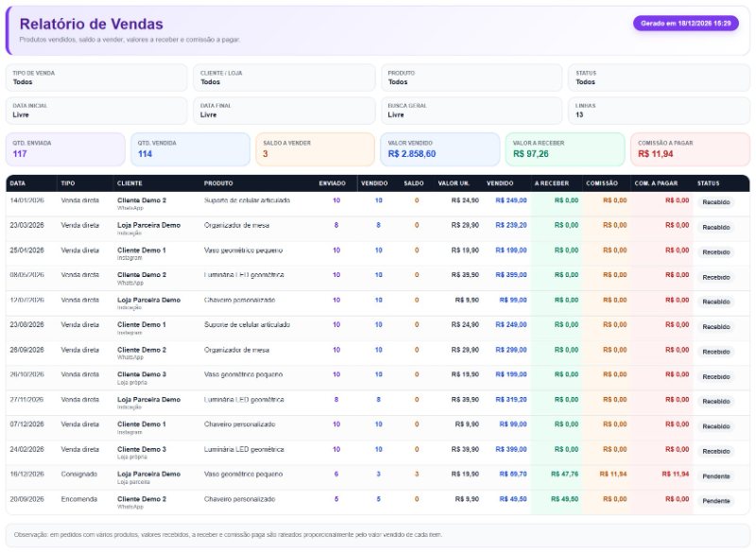Open the 'Cliente / Loja' filter box
Image resolution: width=756 pixels, height=553 pixels.
pos(284,78)
